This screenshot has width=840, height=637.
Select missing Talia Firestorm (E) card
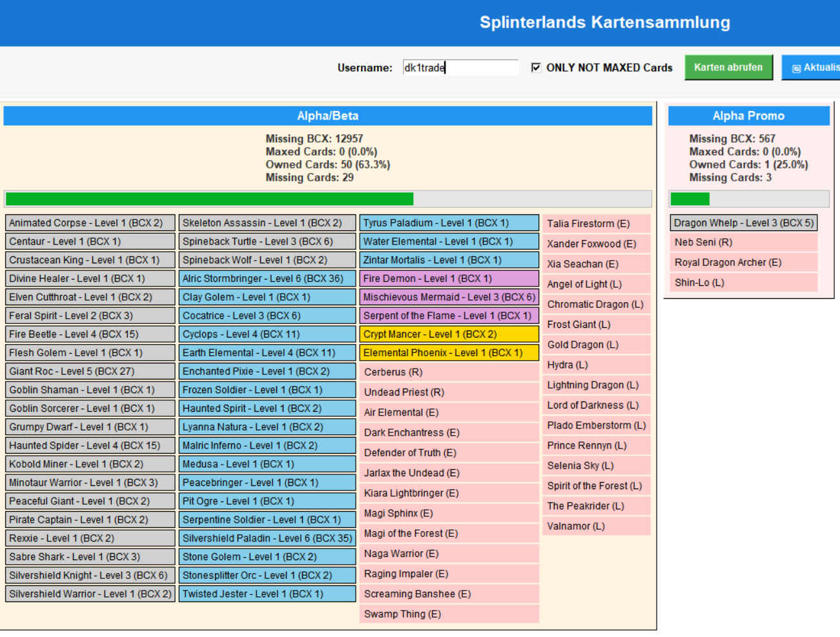(596, 224)
